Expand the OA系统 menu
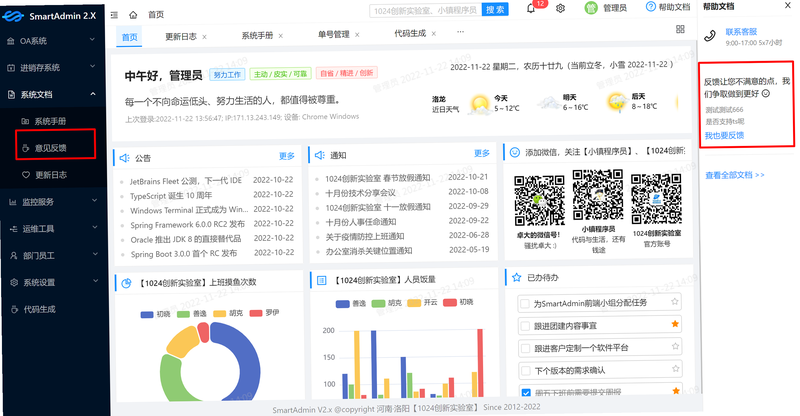800x416 pixels. [x=53, y=41]
